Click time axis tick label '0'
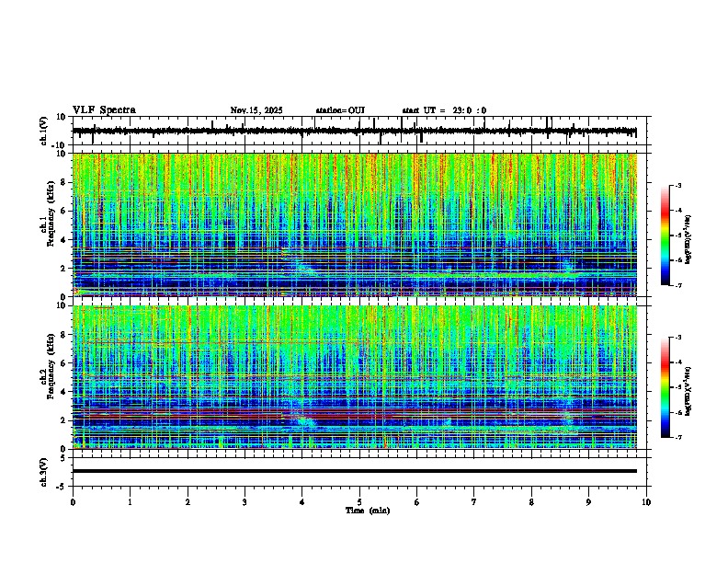Image resolution: width=728 pixels, height=563 pixels. point(73,502)
